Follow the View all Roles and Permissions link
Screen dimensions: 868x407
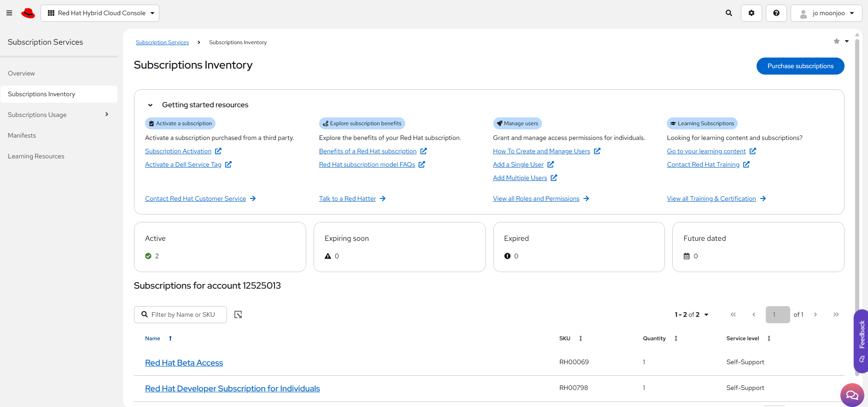click(536, 198)
